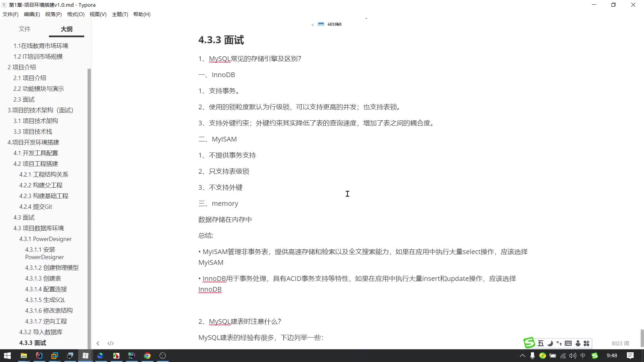
Task: Open the red-green app icon on taskbar
Action: click(116, 356)
